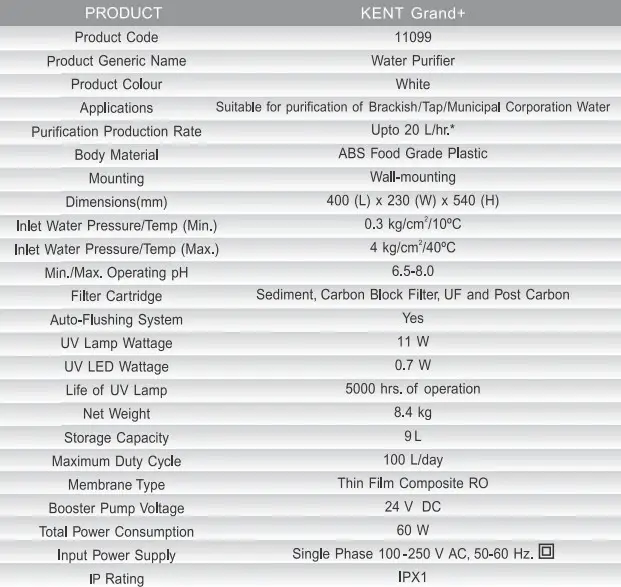Screen dimensions: 621x587
Task: Click the PRODUCT header cell
Action: click(123, 13)
